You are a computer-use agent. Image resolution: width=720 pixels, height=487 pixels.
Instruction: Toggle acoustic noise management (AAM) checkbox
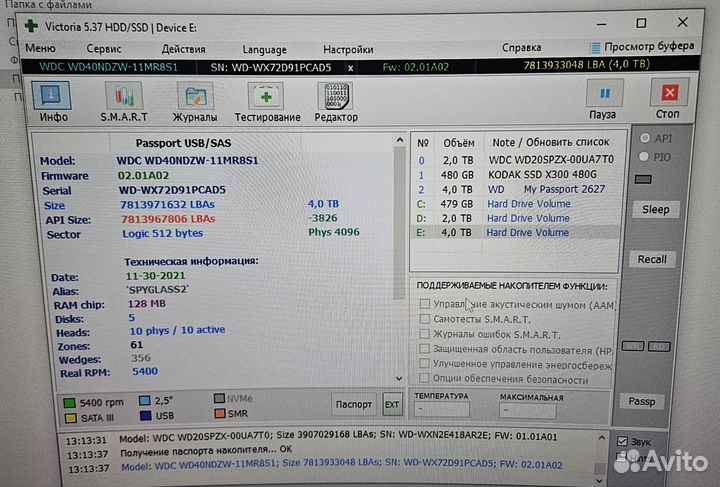pyautogui.click(x=425, y=304)
